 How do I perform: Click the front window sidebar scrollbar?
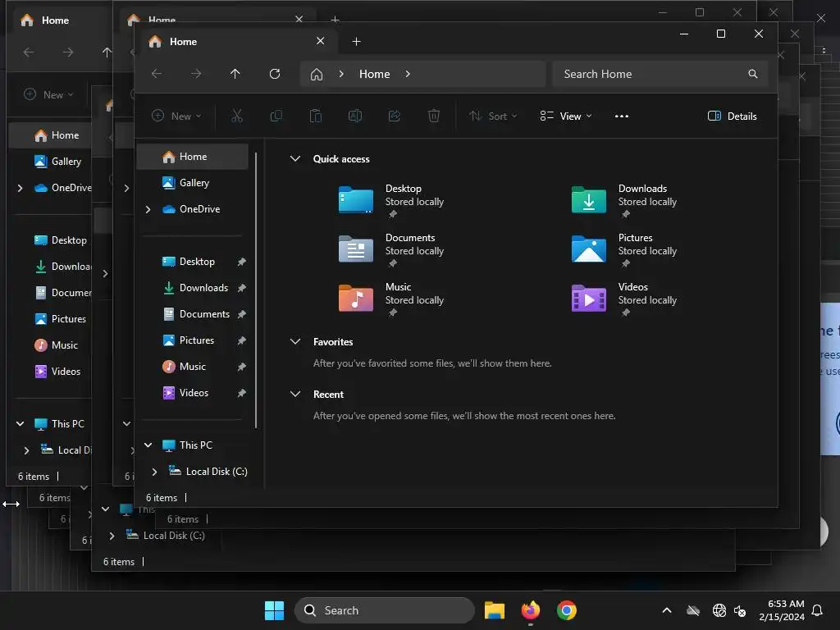click(257, 290)
